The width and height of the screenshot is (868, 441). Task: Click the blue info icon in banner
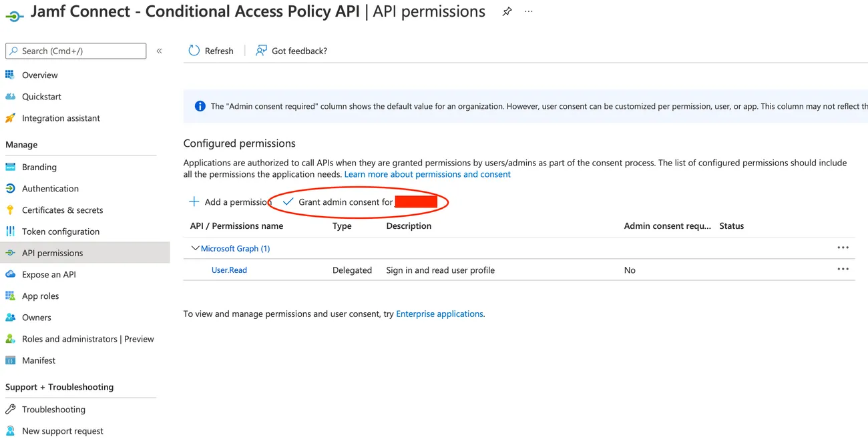tap(200, 106)
